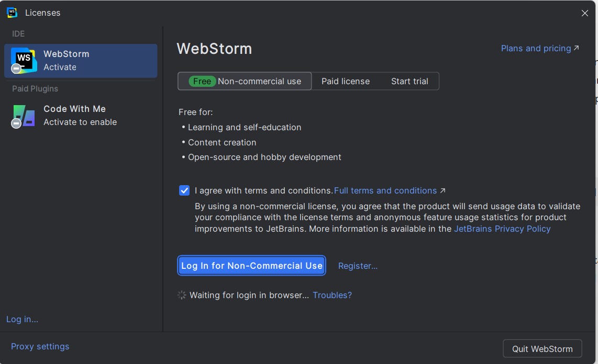Click the Register... link
Viewport: 598px width, 364px height.
[358, 266]
